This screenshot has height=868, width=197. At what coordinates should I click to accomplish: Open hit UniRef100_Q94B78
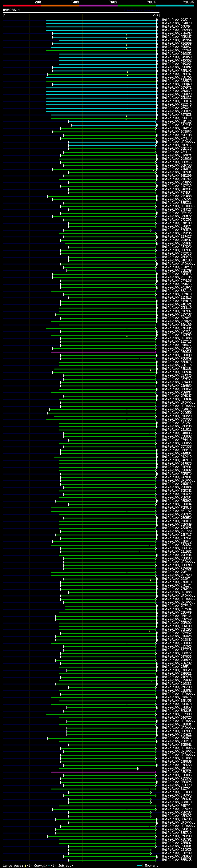[x=177, y=23]
